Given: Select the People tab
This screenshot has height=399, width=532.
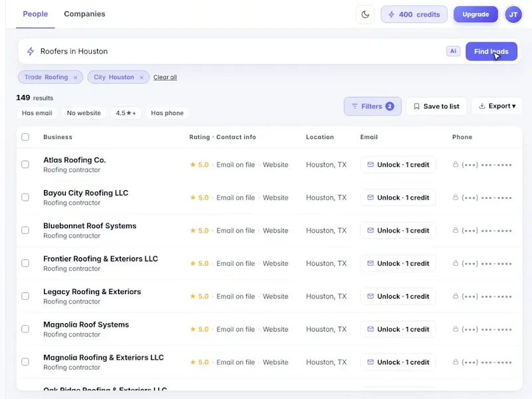Looking at the screenshot, I should point(35,14).
